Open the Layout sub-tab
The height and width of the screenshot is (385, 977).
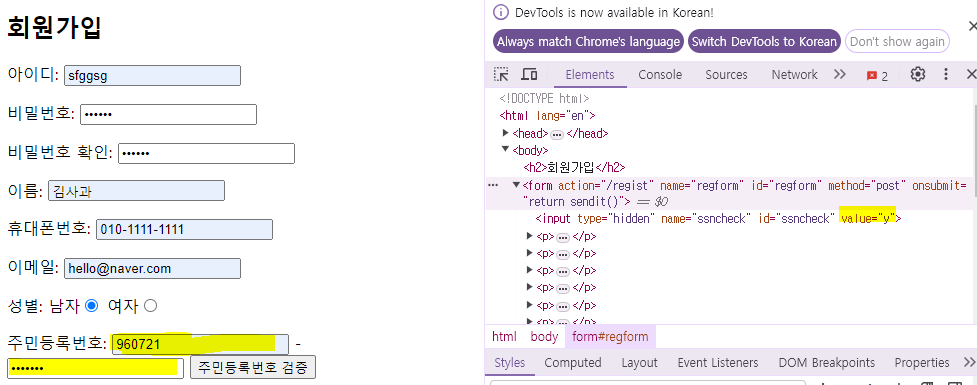(x=639, y=363)
